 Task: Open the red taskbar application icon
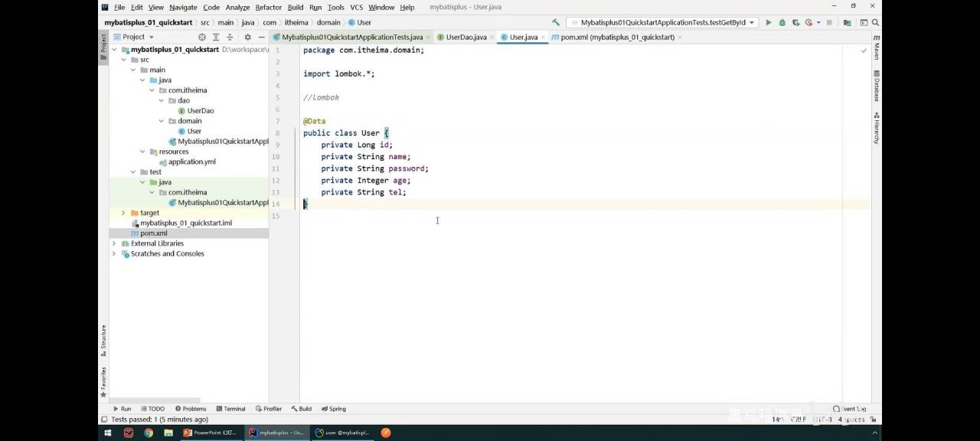coord(129,433)
